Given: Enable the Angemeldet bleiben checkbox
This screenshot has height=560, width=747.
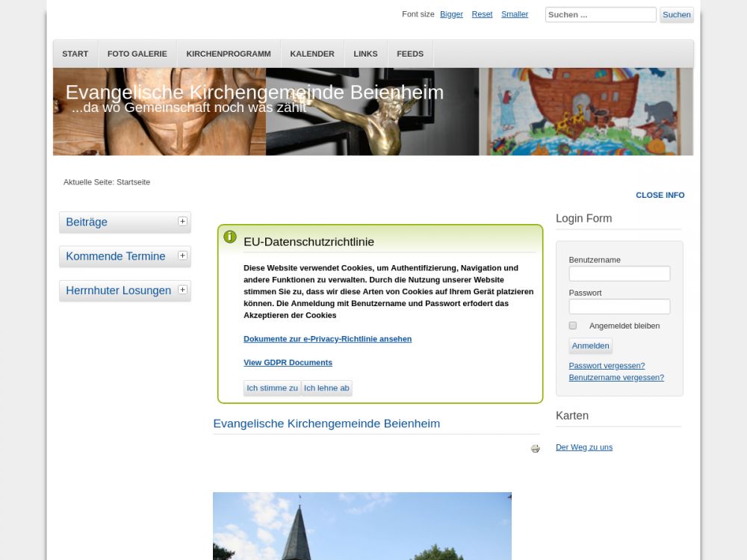Looking at the screenshot, I should (573, 326).
